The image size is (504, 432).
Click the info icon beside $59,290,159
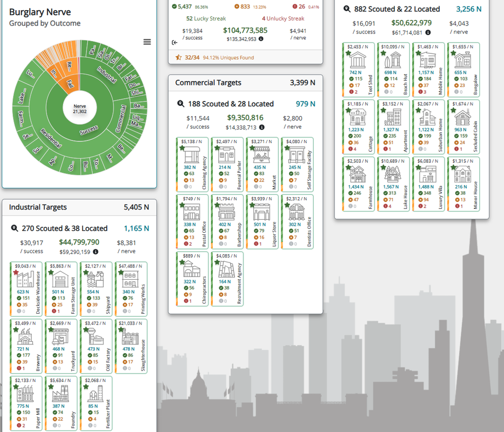tap(96, 252)
